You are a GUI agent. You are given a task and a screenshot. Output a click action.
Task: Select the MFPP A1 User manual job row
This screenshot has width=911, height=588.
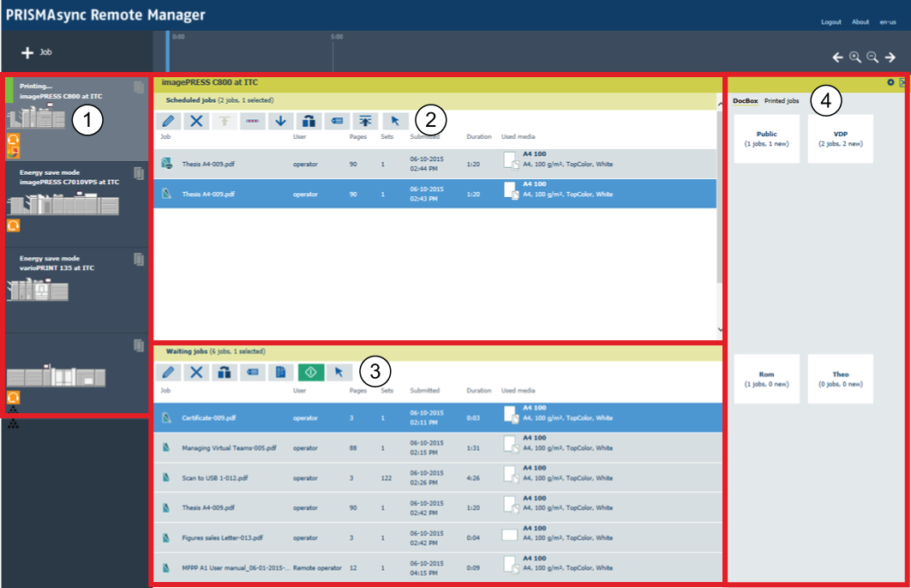pyautogui.click(x=438, y=567)
